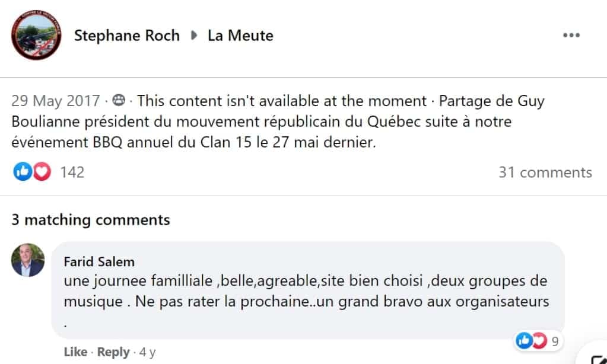Click the 142 reactions count
Viewport: 607px width, 364px height.
click(72, 172)
